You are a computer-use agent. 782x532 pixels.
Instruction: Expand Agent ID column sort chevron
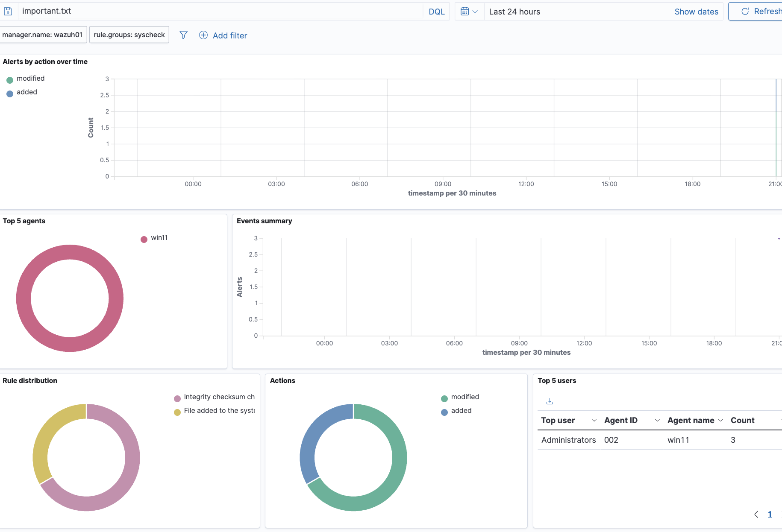tap(657, 421)
